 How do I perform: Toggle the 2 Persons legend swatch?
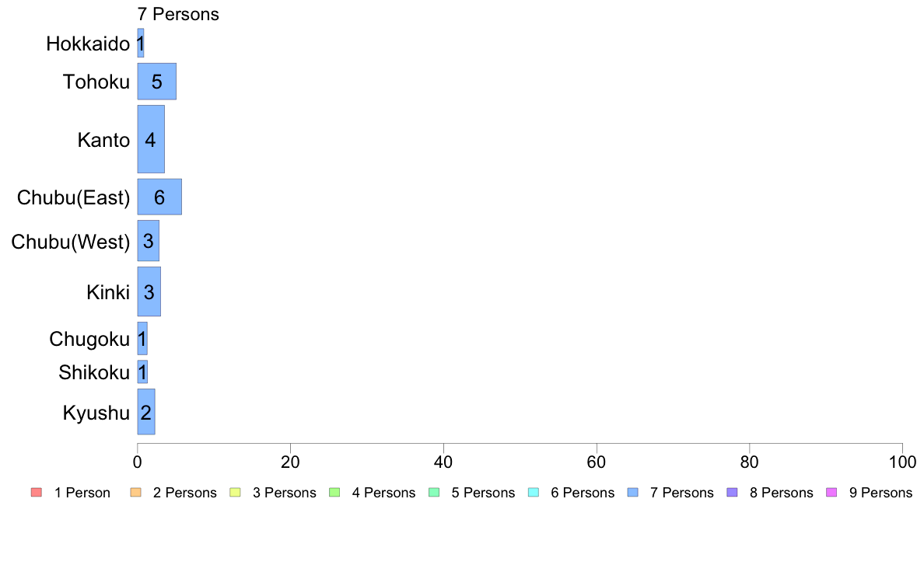[x=135, y=493]
